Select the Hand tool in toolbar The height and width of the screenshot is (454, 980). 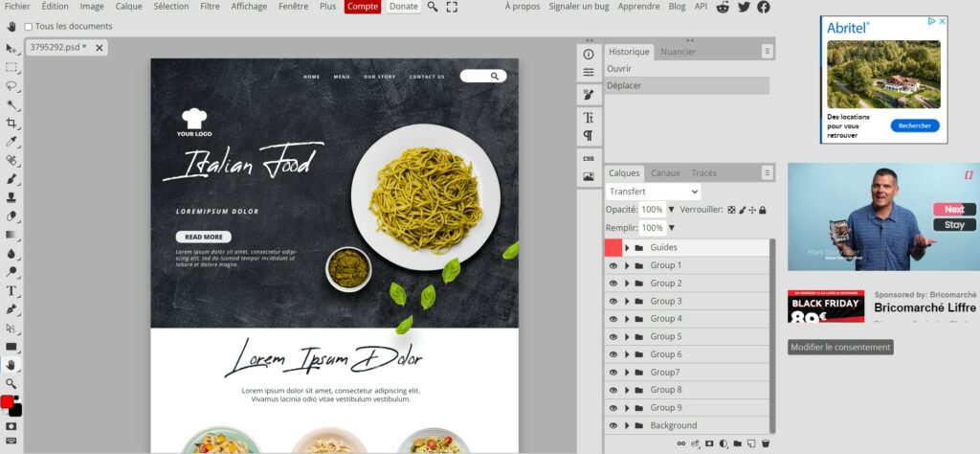point(11,365)
